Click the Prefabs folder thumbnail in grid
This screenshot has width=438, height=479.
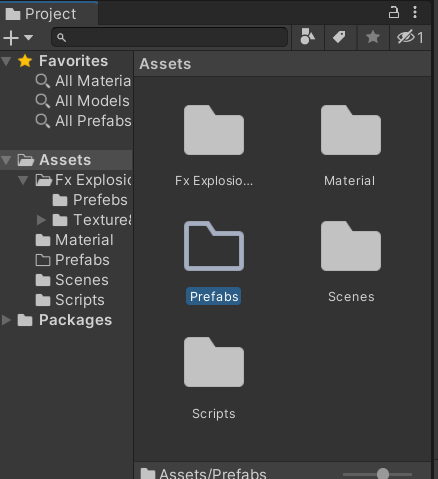pyautogui.click(x=214, y=246)
